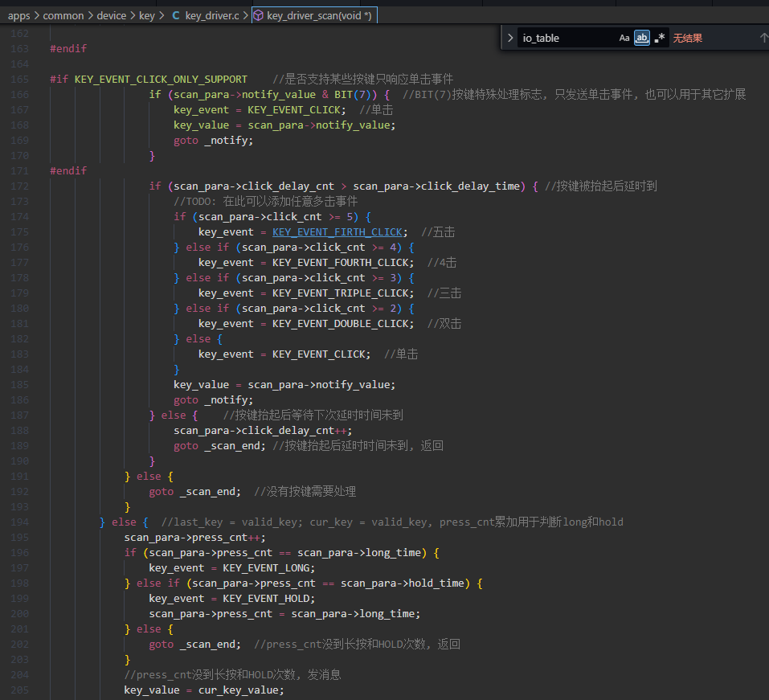Image resolution: width=769 pixels, height=700 pixels.
Task: Click the //4击 comment
Action: (442, 263)
